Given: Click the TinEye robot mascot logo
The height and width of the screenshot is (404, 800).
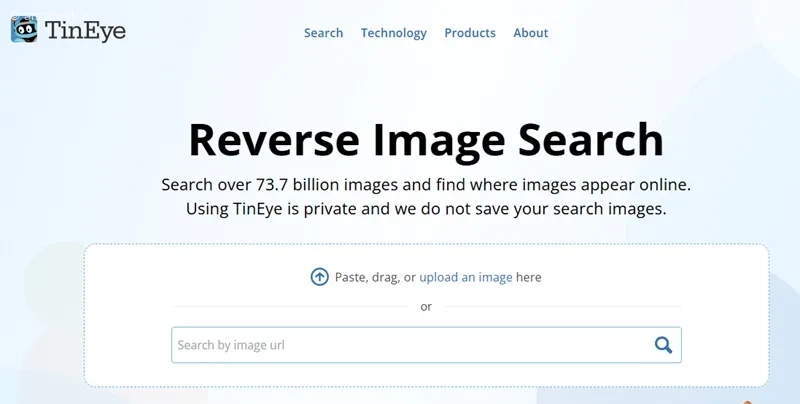Looking at the screenshot, I should click(x=24, y=30).
